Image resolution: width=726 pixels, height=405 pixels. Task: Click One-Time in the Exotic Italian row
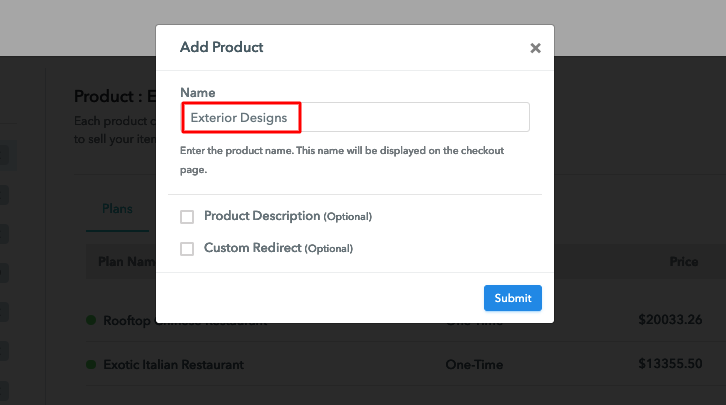click(473, 365)
